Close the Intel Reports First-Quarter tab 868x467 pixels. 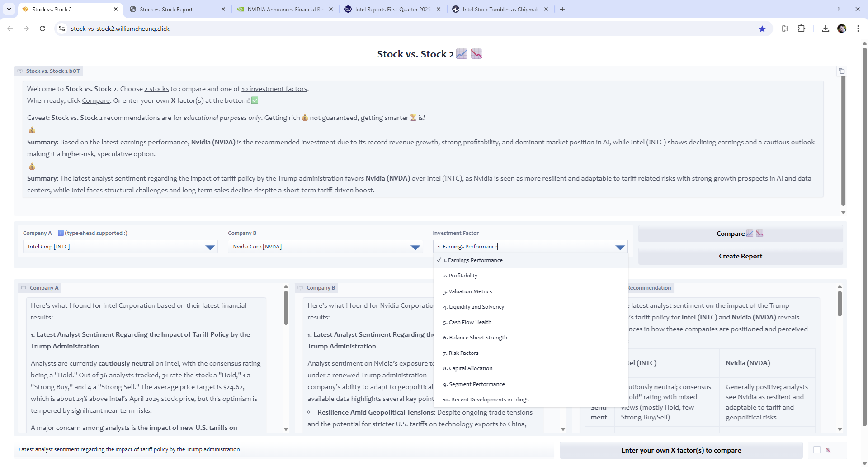(439, 9)
